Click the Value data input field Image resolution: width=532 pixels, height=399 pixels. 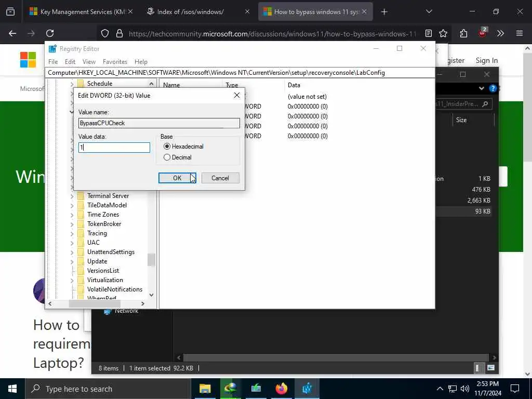coord(114,147)
